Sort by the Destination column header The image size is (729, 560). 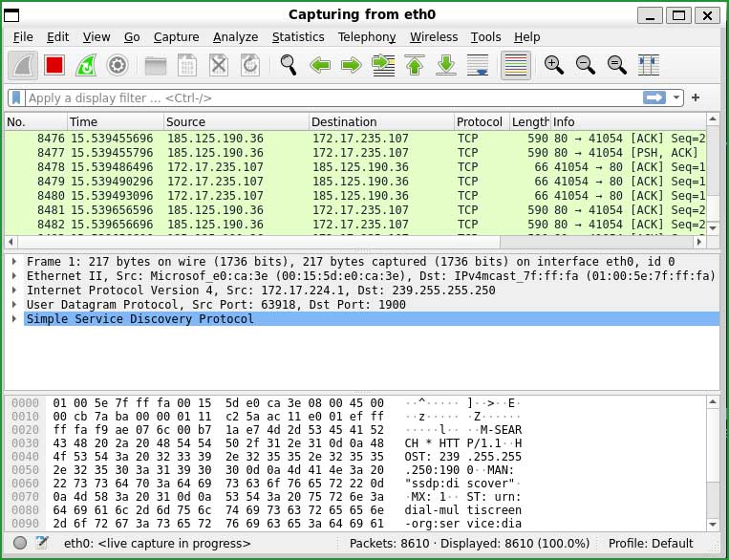click(381, 122)
